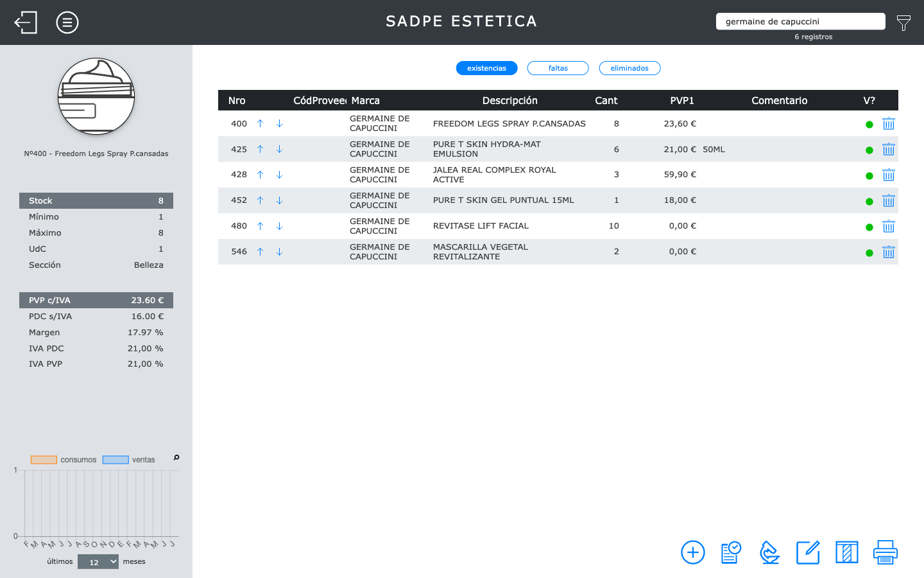The image size is (924, 578).
Task: Select 'MASCARILLA VEGETAL REVITALIZANTE' description cell
Action: (x=481, y=252)
